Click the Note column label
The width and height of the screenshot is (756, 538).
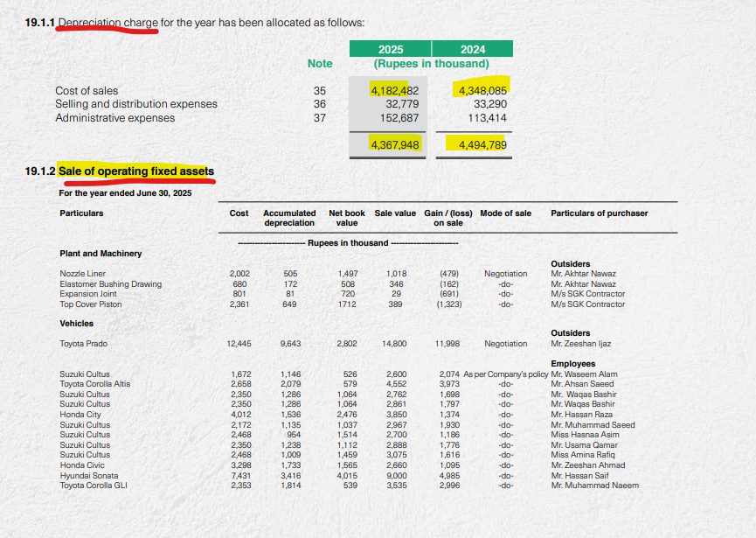click(x=320, y=64)
